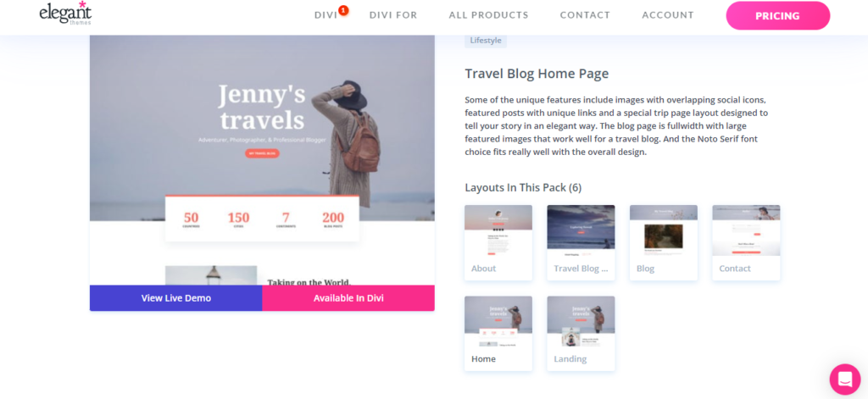Open the About layout thumbnail
This screenshot has width=868, height=399.
tap(498, 242)
